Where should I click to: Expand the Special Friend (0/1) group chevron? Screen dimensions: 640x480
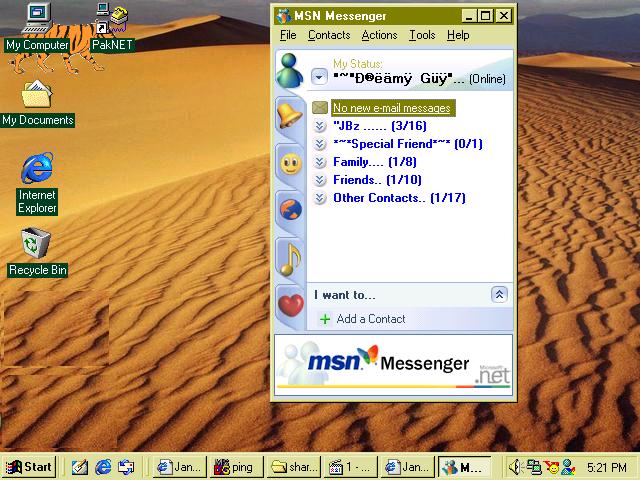pos(320,144)
